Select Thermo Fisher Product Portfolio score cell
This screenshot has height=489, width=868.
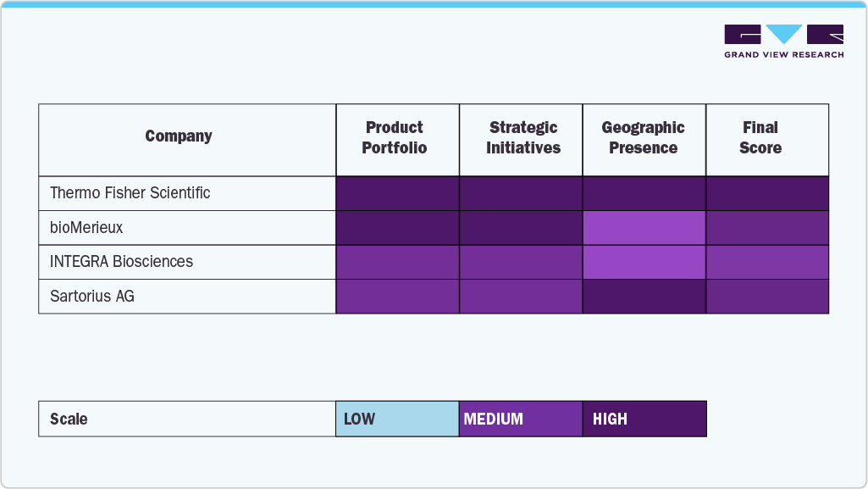[x=398, y=193]
